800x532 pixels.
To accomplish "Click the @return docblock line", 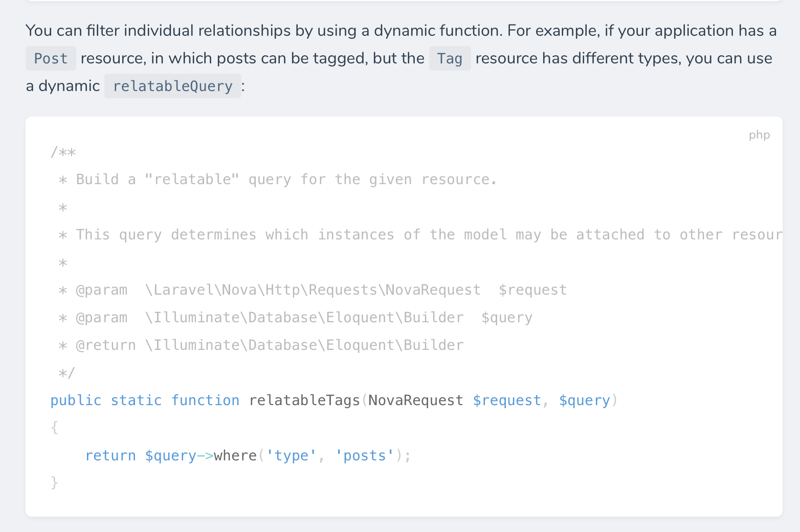I will tap(261, 345).
